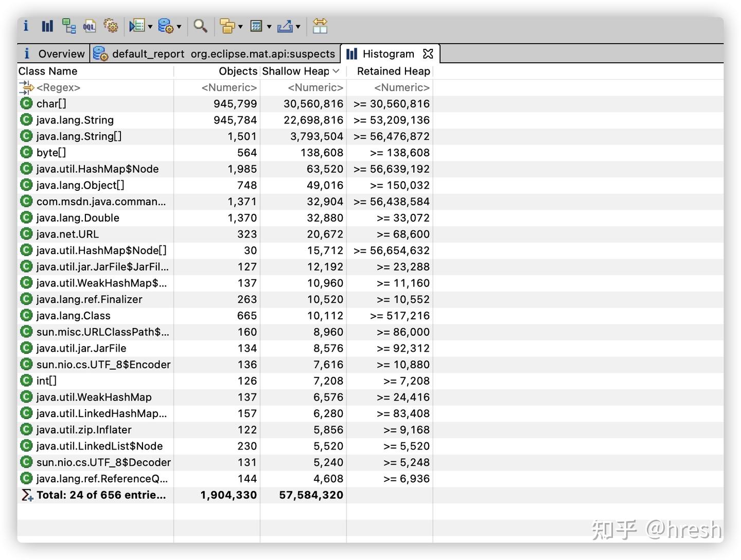This screenshot has width=741, height=560.
Task: Switch to the Overview tab
Action: click(54, 53)
